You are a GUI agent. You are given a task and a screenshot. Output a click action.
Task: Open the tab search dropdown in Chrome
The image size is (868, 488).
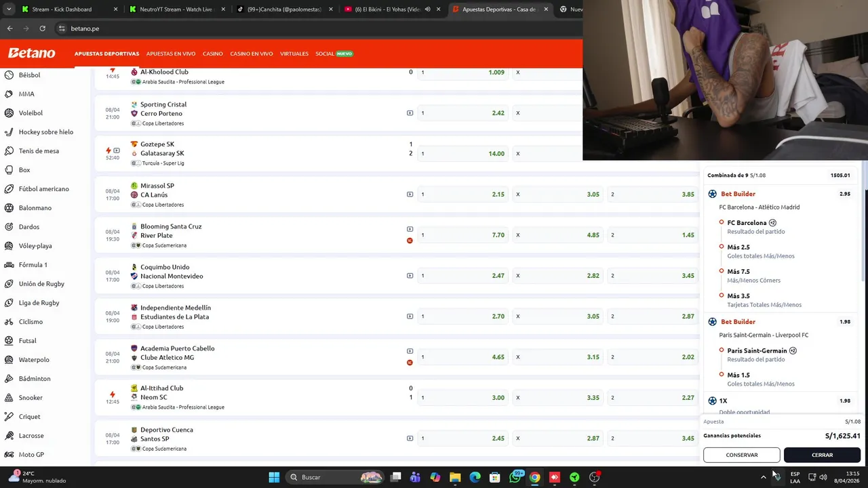point(9,9)
